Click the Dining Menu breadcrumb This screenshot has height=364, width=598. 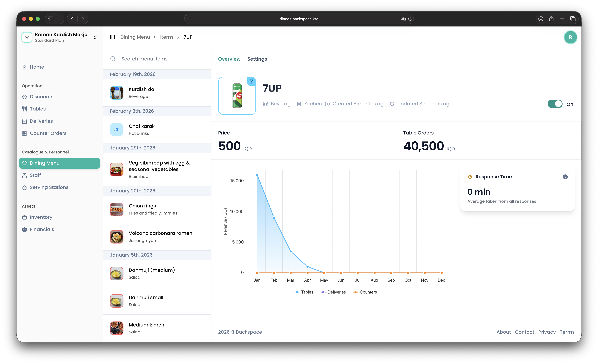click(x=135, y=37)
